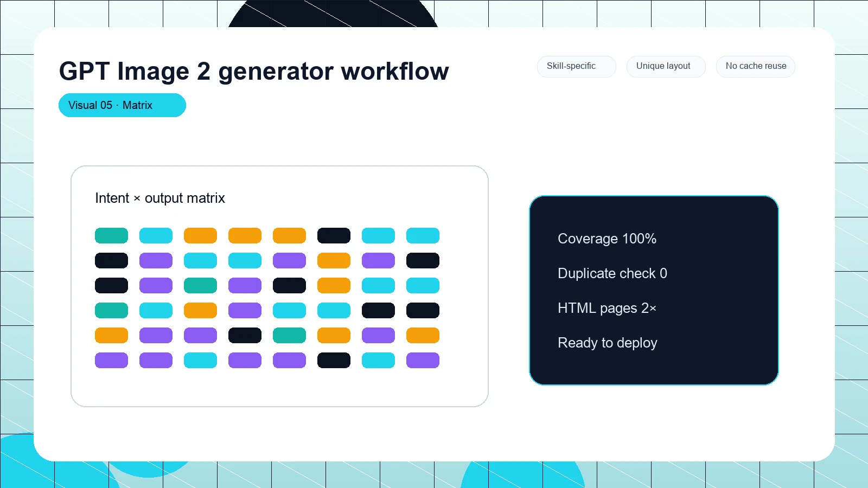Click the Skill-specific pill tag

point(577,66)
